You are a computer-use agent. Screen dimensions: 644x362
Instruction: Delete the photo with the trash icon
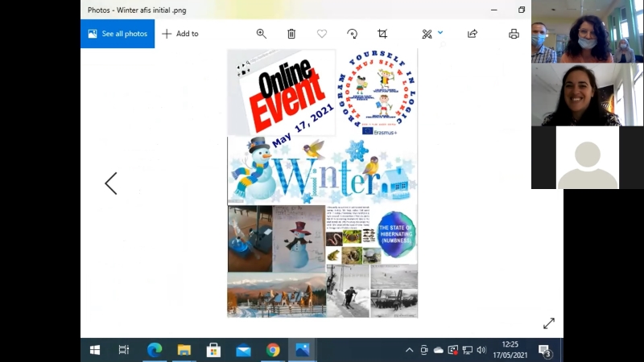click(x=291, y=34)
